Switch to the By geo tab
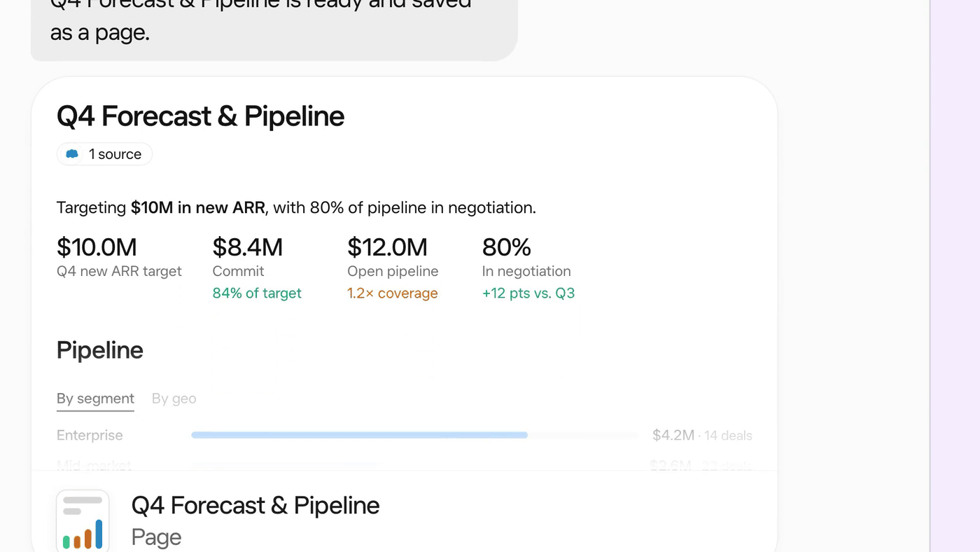This screenshot has height=552, width=980. [x=174, y=399]
